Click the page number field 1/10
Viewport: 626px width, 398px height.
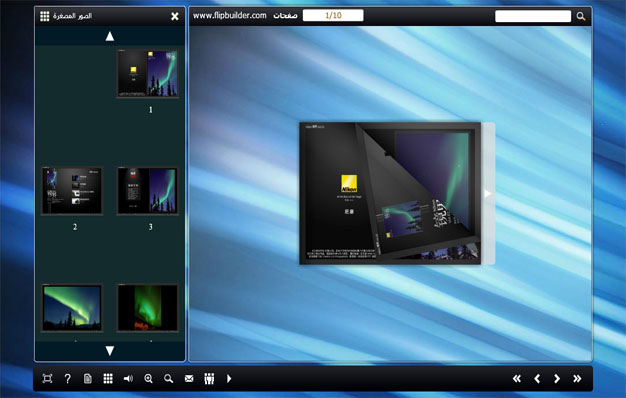point(333,16)
